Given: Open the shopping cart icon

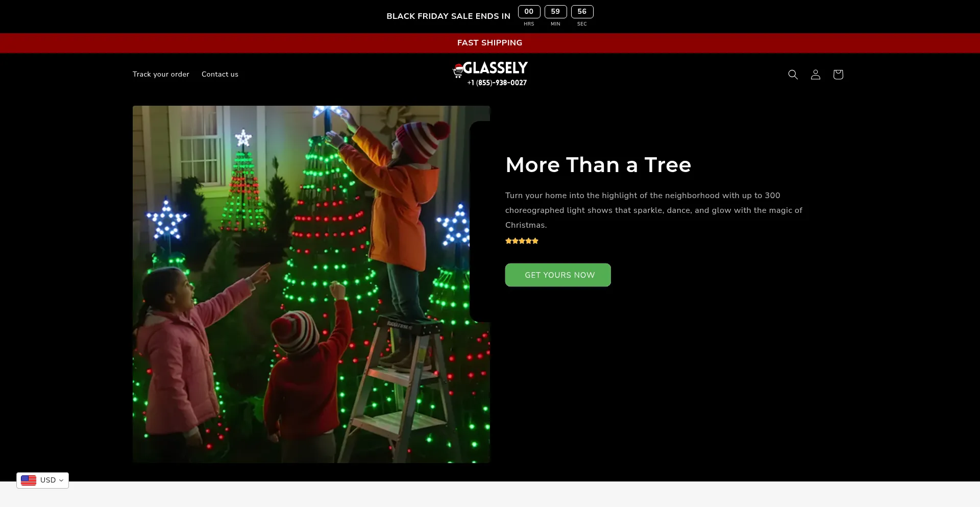Looking at the screenshot, I should click(838, 75).
